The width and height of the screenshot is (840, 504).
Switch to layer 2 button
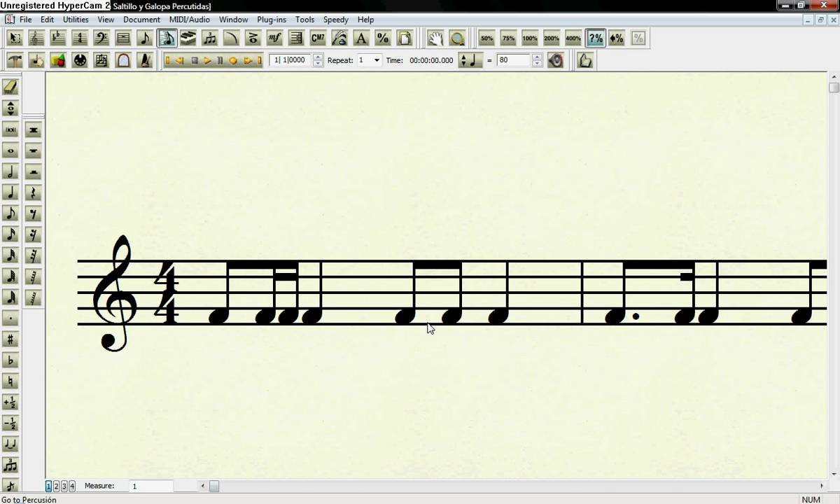57,486
